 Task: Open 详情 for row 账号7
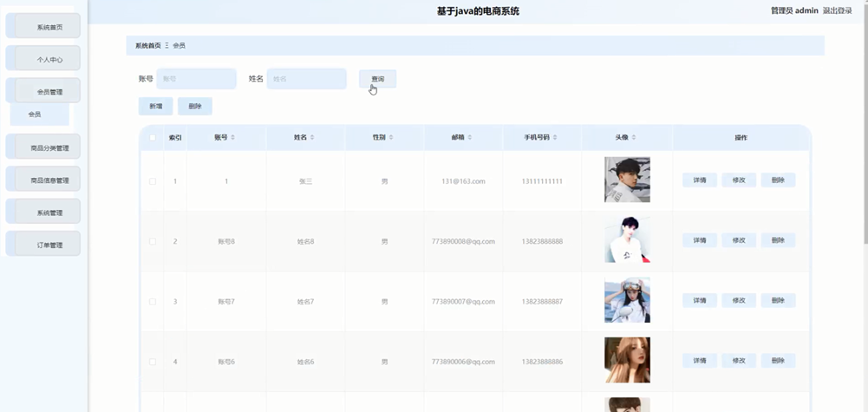tap(700, 301)
